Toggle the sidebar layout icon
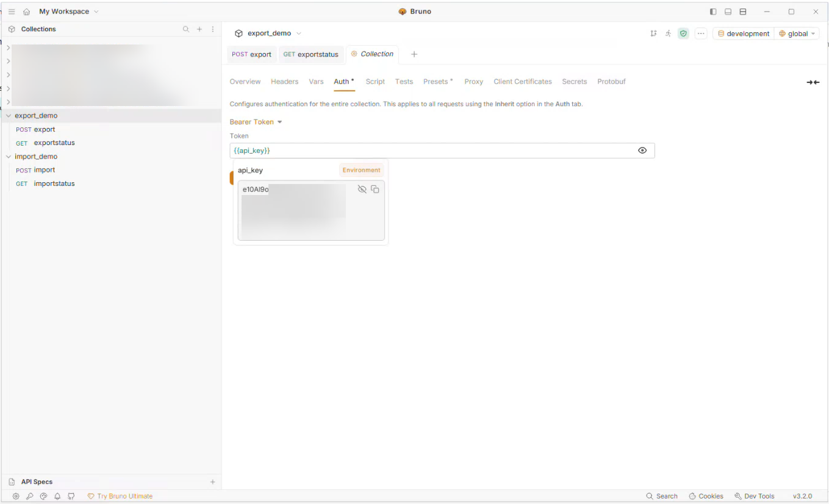 tap(713, 12)
